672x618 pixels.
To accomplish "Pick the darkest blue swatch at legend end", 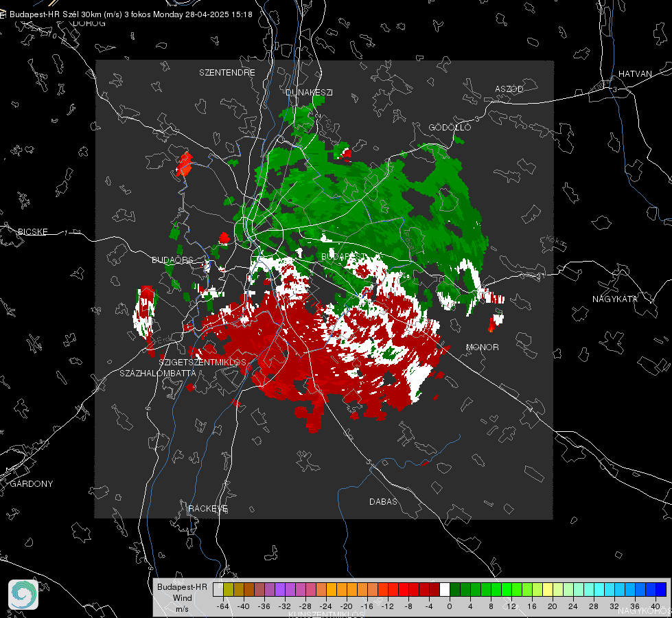I will coord(661,589).
